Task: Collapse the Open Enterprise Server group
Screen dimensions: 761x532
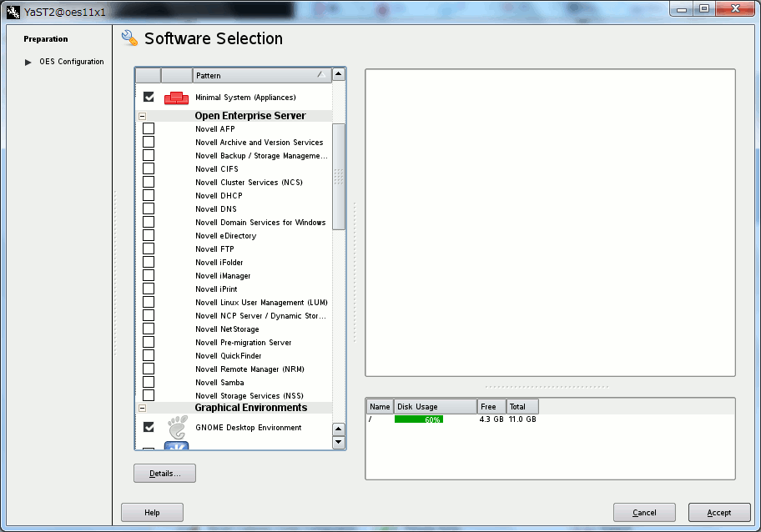Action: [142, 116]
